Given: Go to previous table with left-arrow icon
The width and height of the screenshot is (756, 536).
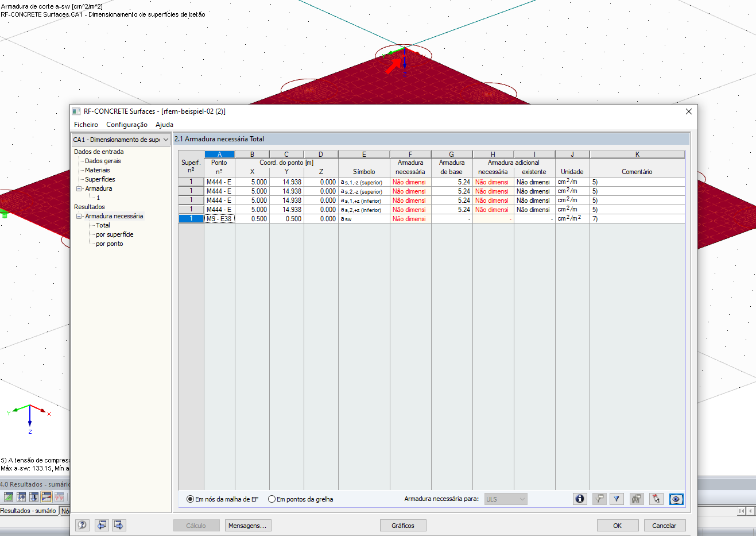Looking at the screenshot, I should (x=102, y=525).
